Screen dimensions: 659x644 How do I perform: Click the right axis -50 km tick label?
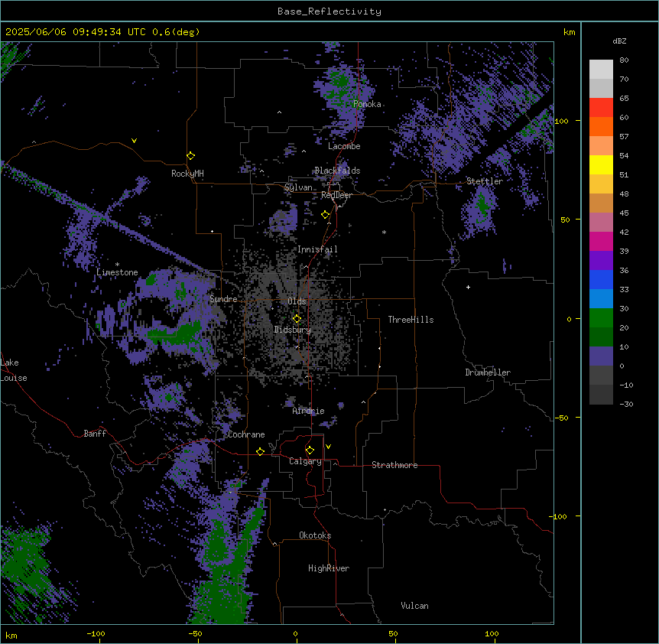pos(561,418)
